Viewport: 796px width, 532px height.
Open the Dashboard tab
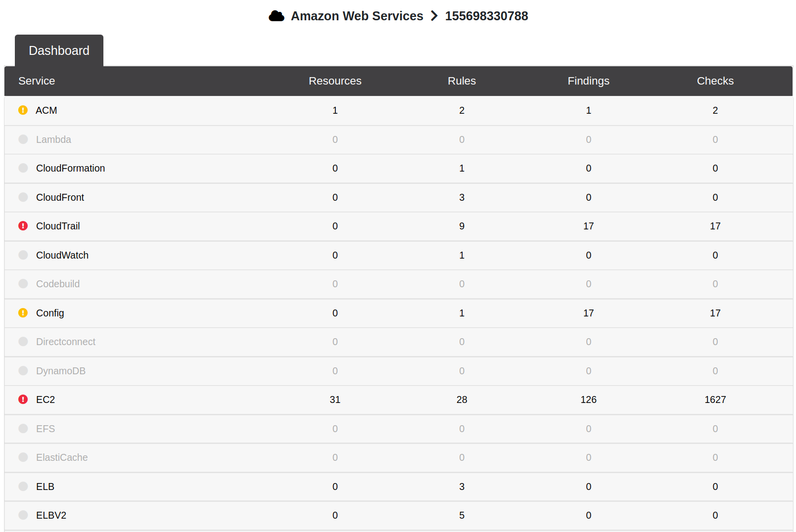[x=59, y=50]
